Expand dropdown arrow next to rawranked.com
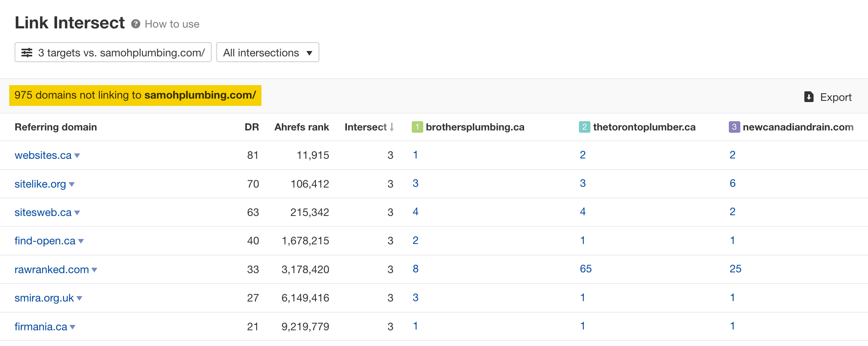The image size is (868, 346). tap(94, 270)
